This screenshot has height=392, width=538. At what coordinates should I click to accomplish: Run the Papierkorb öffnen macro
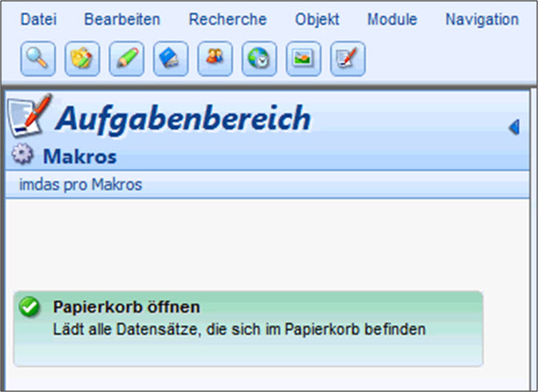(x=248, y=329)
